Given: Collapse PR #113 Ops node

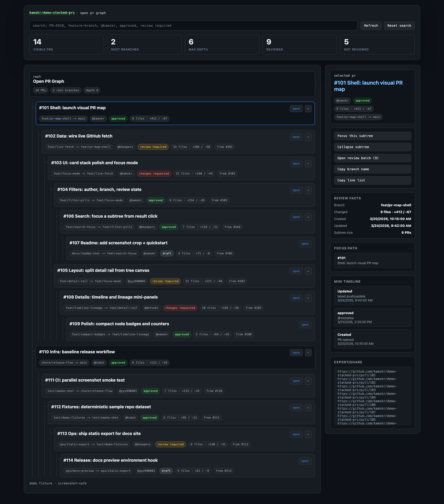Looking at the screenshot, I should (308, 434).
